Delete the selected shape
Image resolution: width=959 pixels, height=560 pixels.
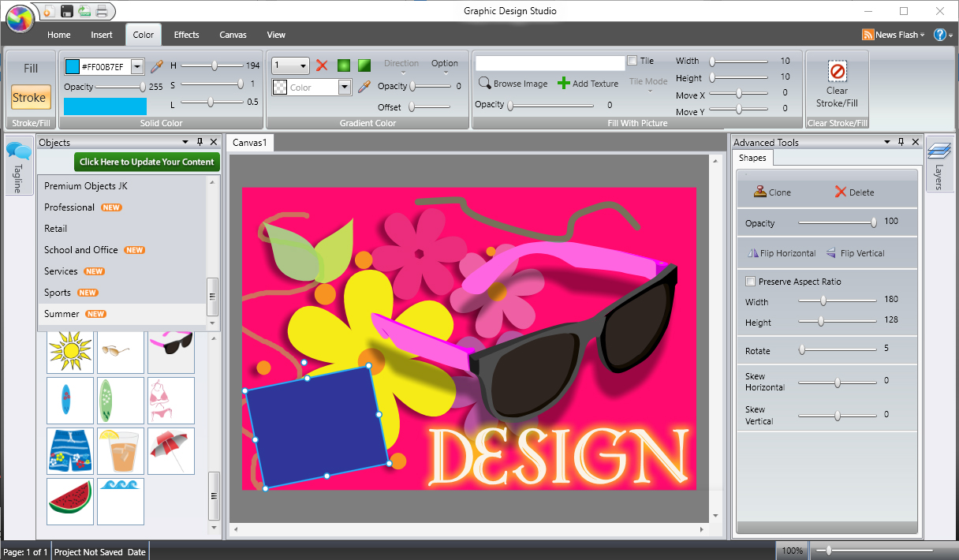[854, 192]
